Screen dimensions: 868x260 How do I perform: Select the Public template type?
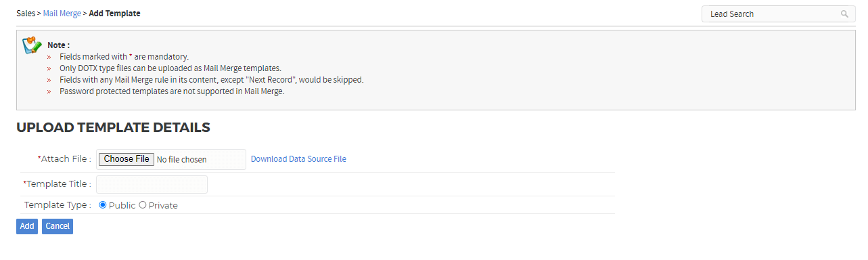(x=103, y=204)
